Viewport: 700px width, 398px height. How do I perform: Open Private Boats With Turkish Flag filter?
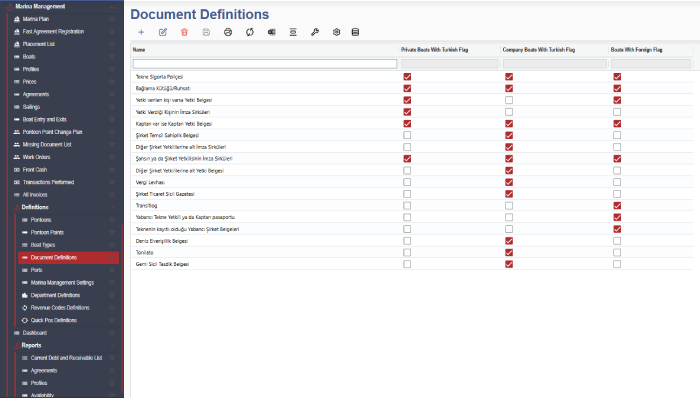click(450, 64)
